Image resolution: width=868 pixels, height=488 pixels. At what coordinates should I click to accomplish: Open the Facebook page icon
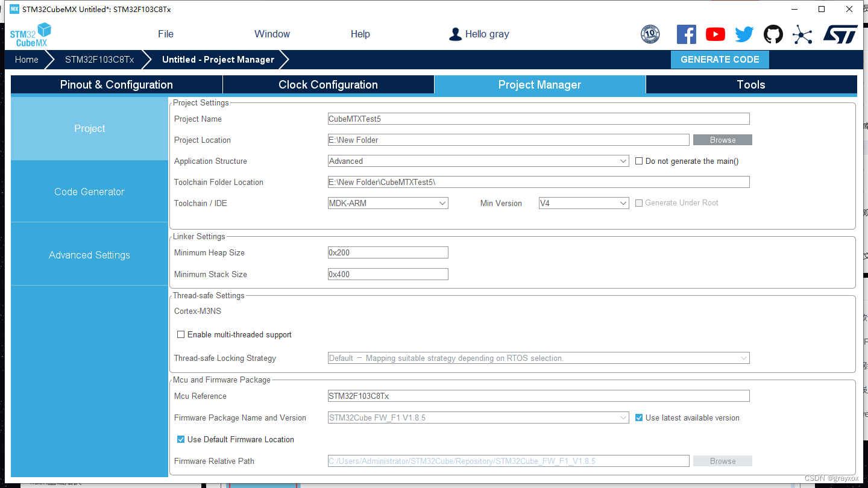pyautogui.click(x=687, y=34)
